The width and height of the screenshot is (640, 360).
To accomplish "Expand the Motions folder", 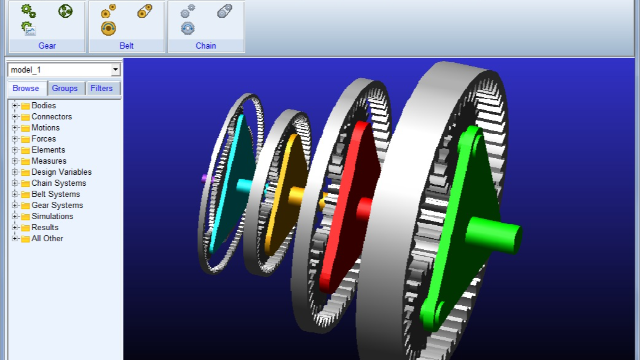I will (x=15, y=128).
